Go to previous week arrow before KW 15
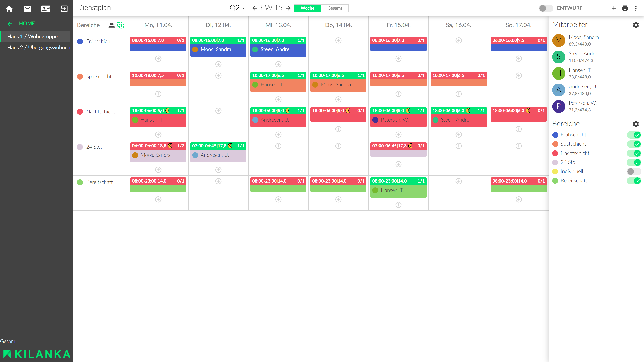Screen dimensions: 644x362 255,8
